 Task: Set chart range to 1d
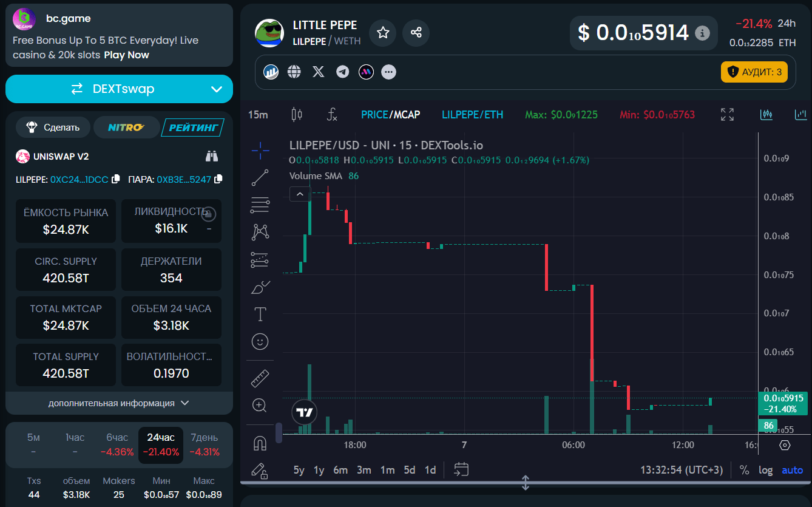coord(430,470)
